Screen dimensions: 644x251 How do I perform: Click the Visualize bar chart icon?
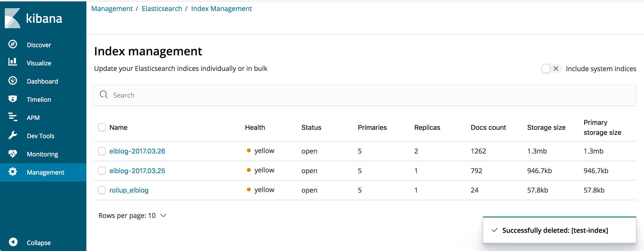point(13,62)
